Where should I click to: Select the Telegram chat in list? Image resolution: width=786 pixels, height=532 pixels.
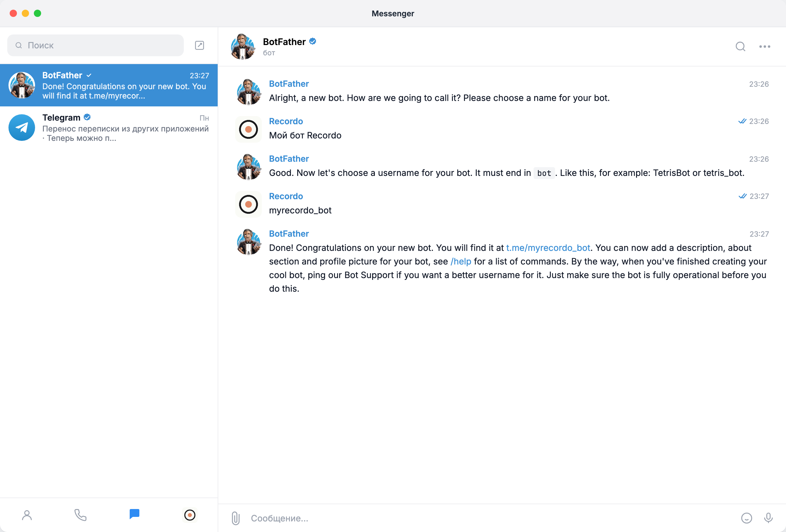tap(109, 128)
